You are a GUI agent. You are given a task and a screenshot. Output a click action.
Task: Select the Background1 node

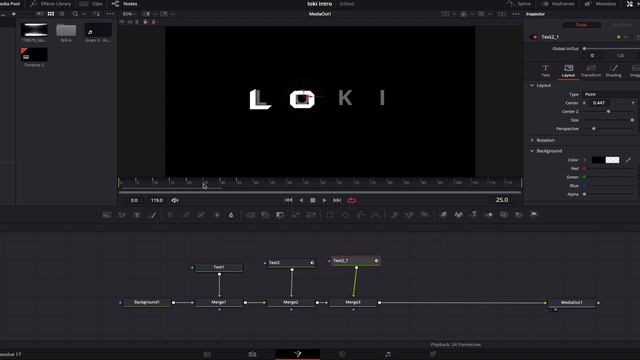point(147,302)
